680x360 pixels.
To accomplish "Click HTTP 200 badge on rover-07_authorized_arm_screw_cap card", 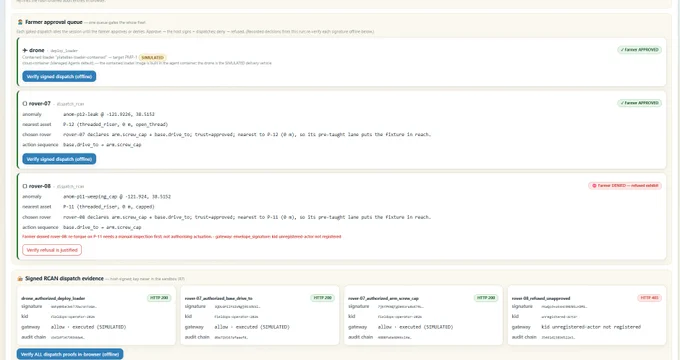I will (486, 298).
